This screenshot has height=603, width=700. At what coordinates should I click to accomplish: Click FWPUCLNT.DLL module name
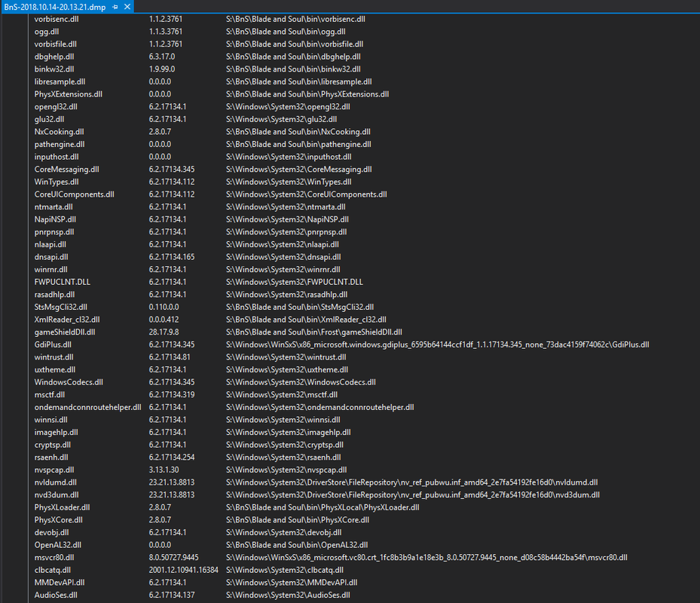point(62,282)
